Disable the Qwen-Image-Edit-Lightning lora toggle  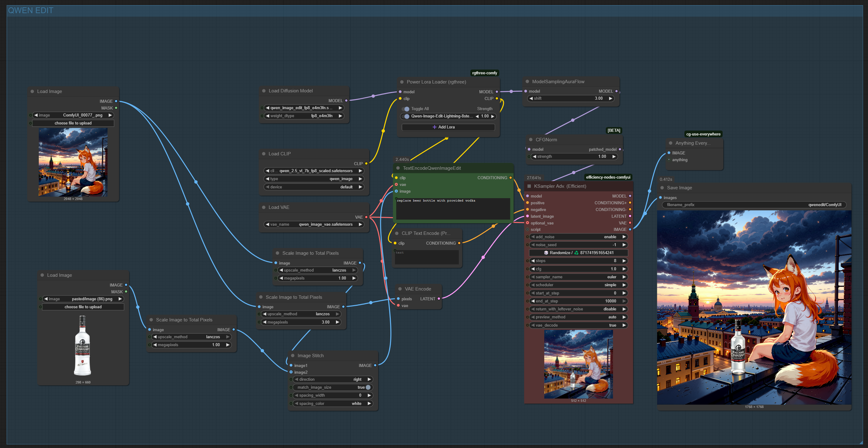coord(405,116)
